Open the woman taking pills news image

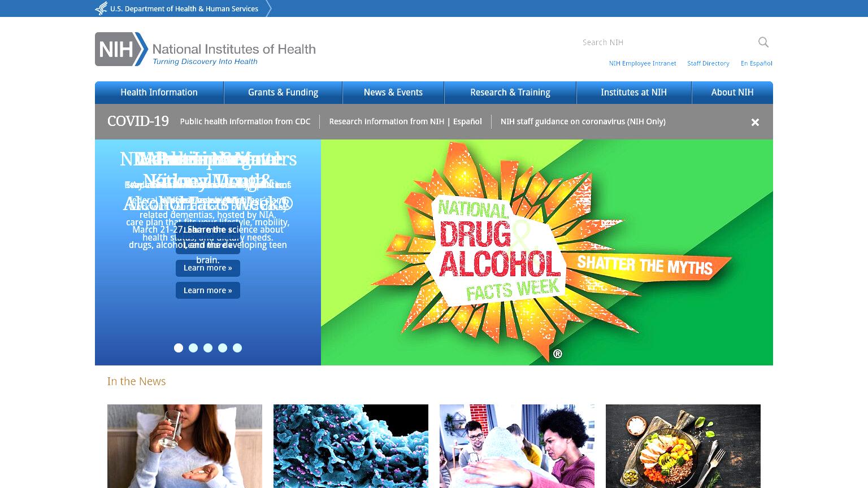(185, 446)
